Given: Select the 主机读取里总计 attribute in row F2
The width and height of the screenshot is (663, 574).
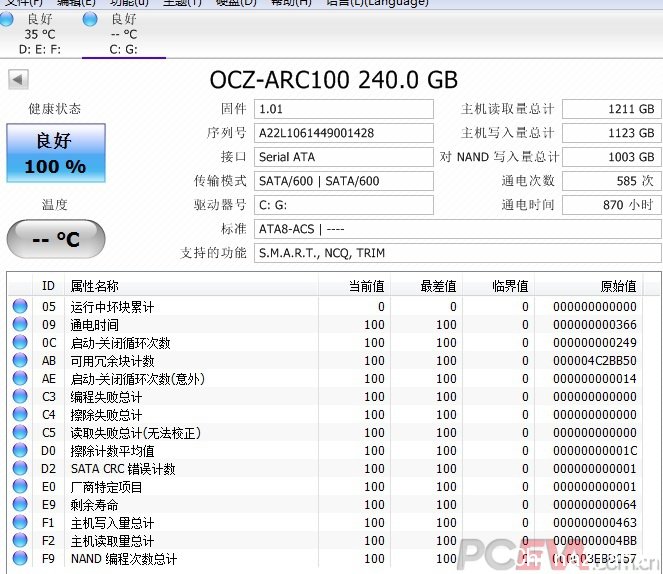Looking at the screenshot, I should (x=112, y=541).
